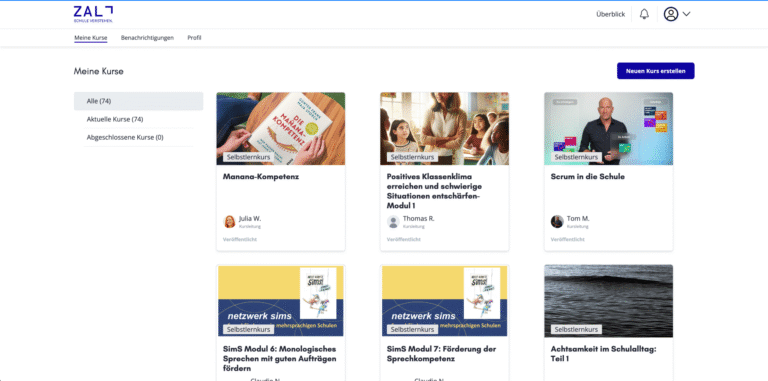Switch to the Profil tab
The image size is (768, 381).
[194, 38]
